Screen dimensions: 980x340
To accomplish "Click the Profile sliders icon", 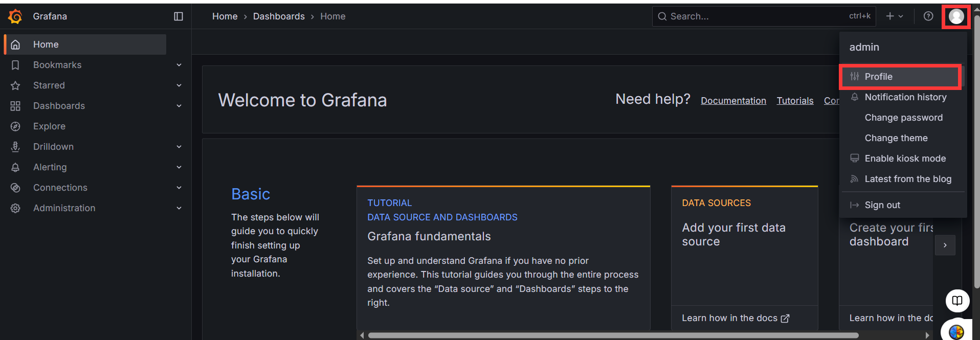I will click(855, 77).
